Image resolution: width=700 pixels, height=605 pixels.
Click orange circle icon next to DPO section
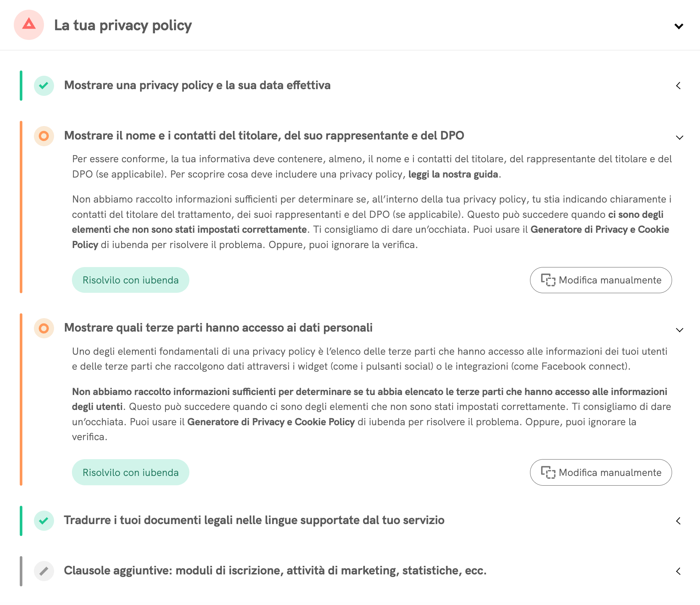(44, 136)
